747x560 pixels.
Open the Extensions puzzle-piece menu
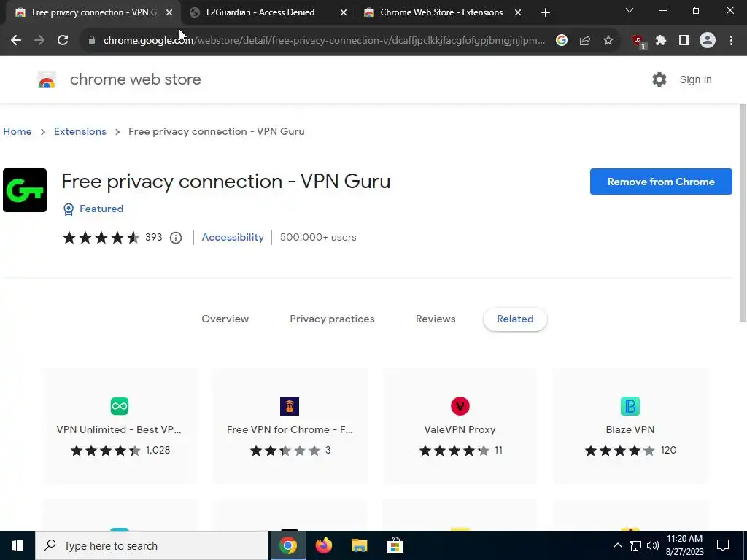tap(661, 41)
